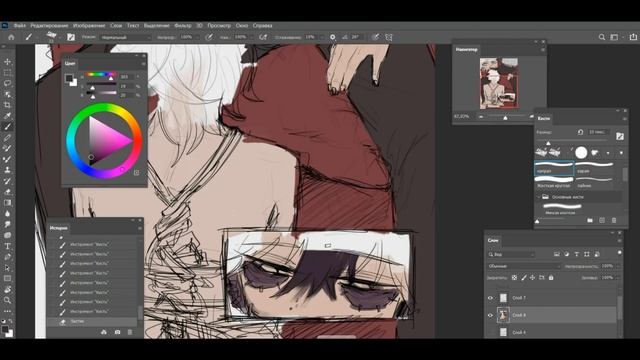
Task: Open the brush preset picker dropdown arrow in options bar
Action: [60, 37]
